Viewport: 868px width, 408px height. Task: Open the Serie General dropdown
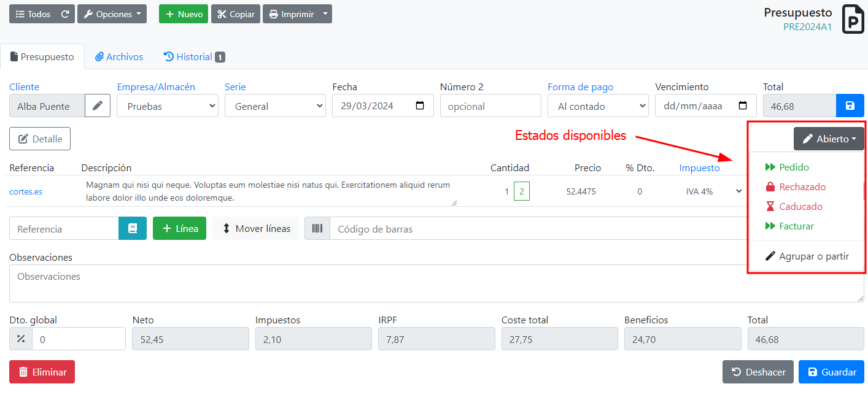pos(275,106)
